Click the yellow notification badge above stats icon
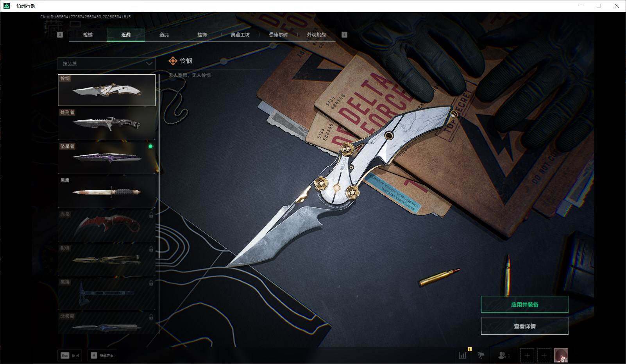The height and width of the screenshot is (364, 626). pos(470,349)
